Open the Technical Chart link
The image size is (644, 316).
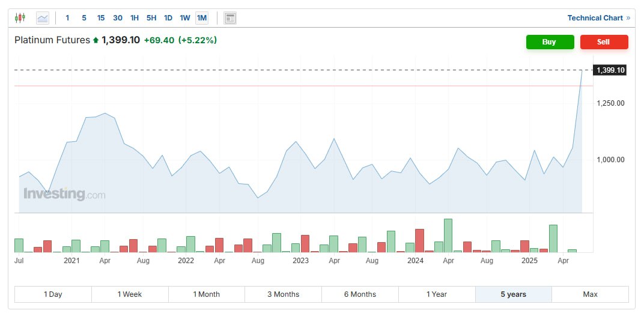coord(595,17)
